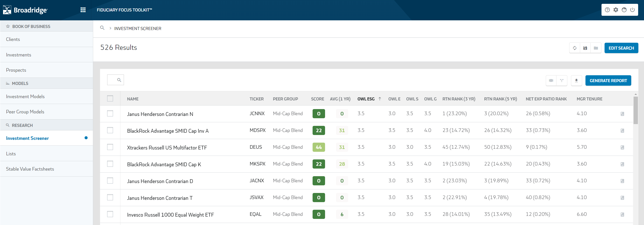Image resolution: width=644 pixels, height=225 pixels.
Task: Sort by the TICKER column header
Action: tap(257, 99)
